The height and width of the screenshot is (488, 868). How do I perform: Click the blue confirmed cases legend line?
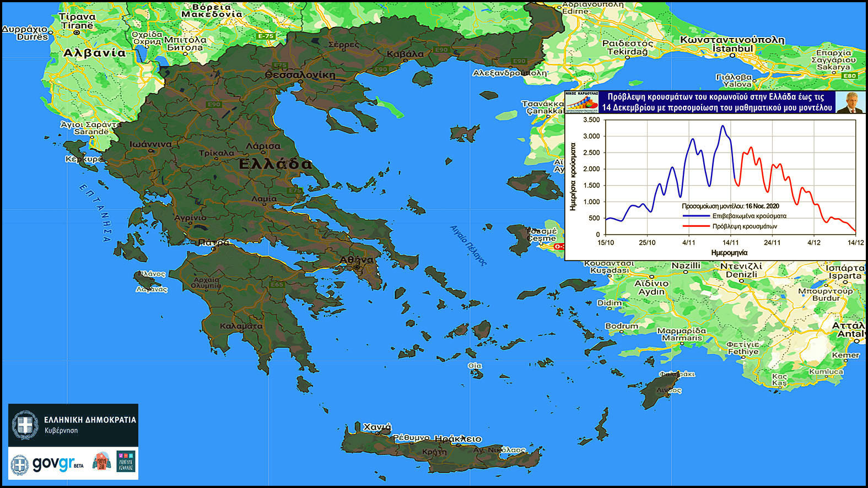696,216
